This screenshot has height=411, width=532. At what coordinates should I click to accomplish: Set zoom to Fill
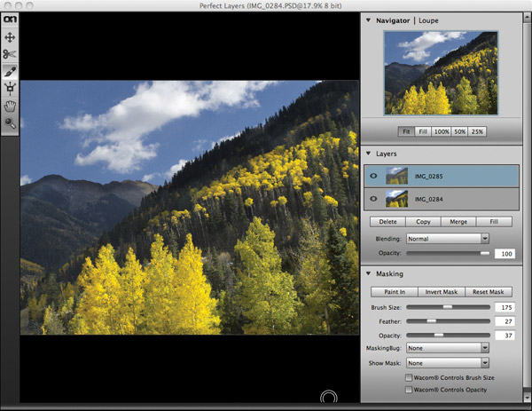(423, 131)
